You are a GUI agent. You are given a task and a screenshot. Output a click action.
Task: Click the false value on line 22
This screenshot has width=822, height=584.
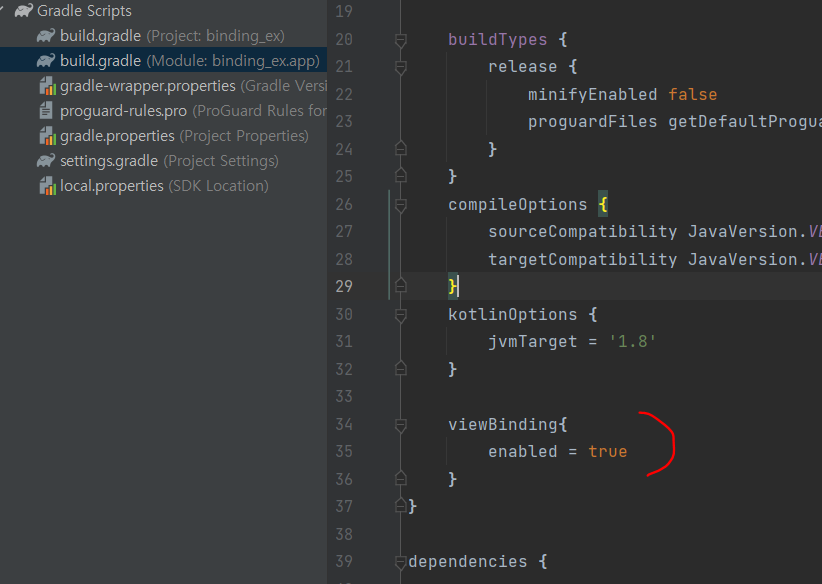(x=693, y=94)
